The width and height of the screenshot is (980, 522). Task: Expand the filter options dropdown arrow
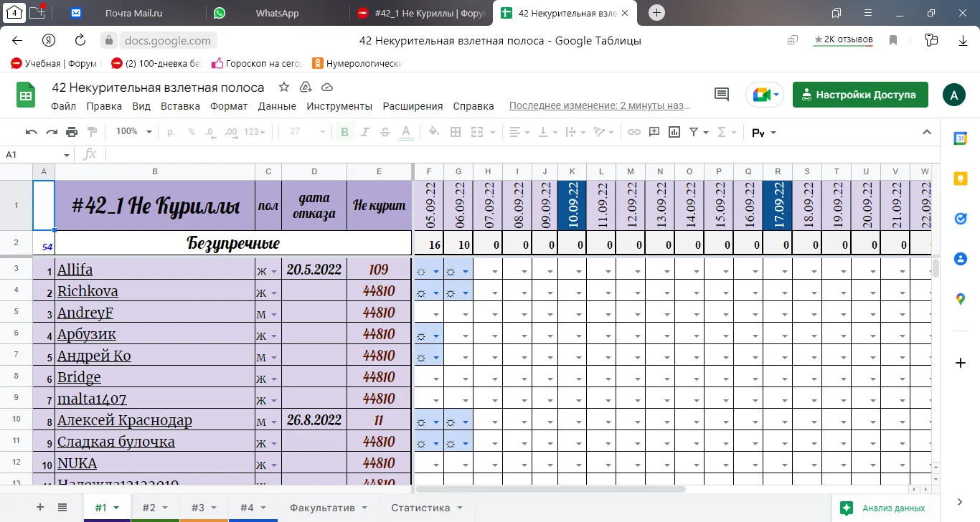point(706,132)
